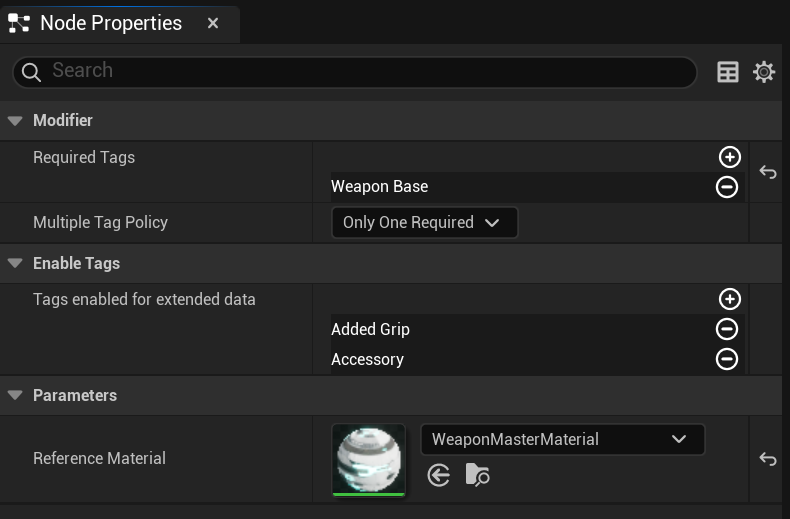Click the WeaponMasterMaterial sphere thumbnail
This screenshot has width=790, height=519.
[369, 460]
